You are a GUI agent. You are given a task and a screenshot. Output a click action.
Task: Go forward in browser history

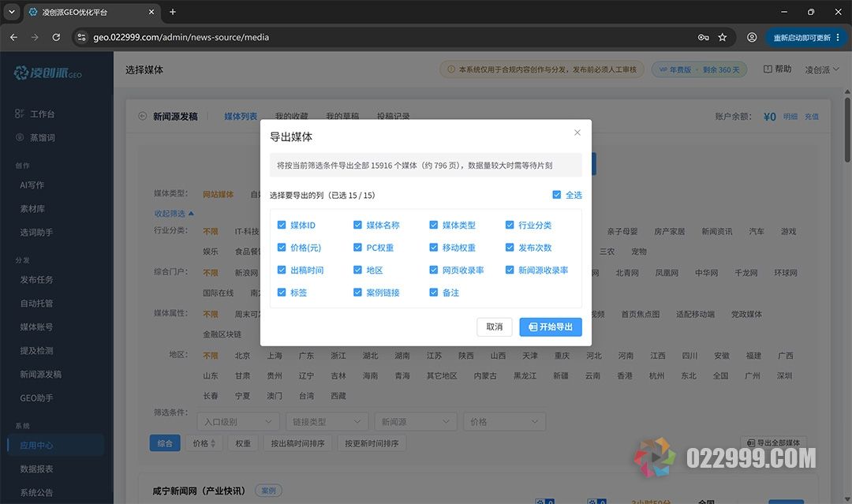coord(35,38)
